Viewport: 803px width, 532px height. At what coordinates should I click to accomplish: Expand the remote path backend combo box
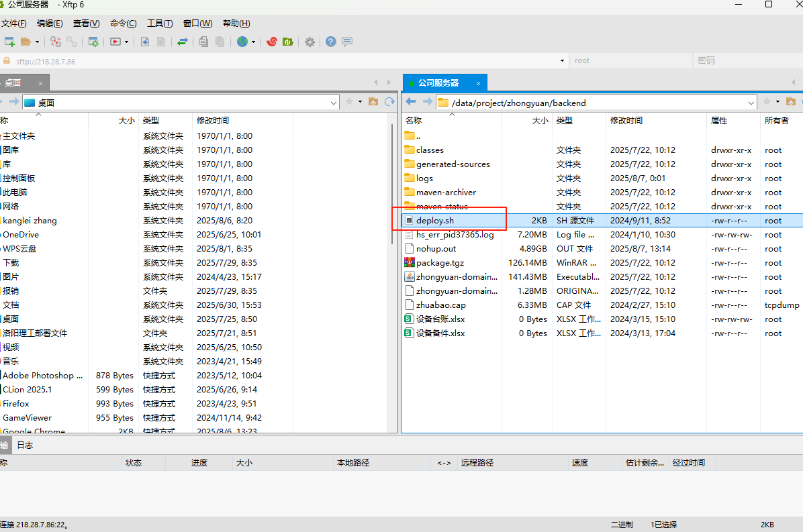coord(751,103)
